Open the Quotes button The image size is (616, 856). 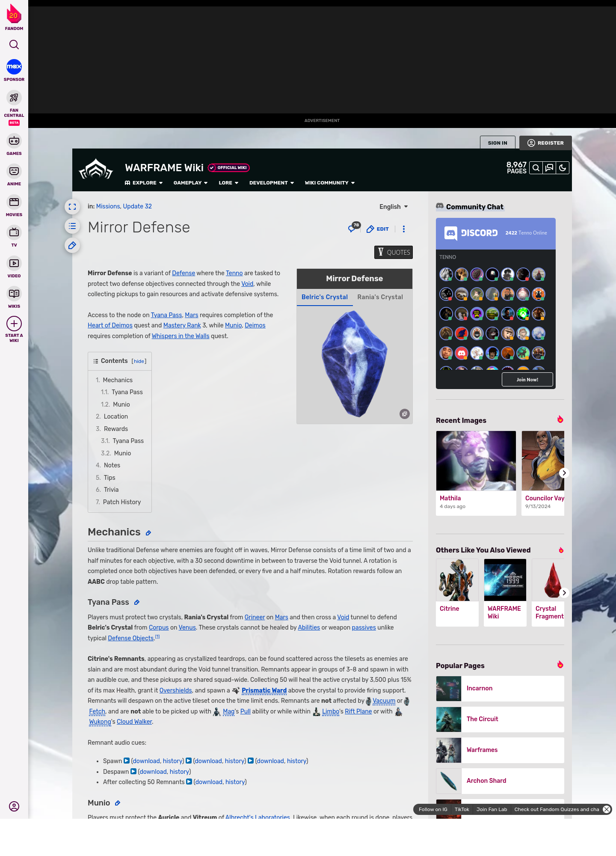point(394,253)
